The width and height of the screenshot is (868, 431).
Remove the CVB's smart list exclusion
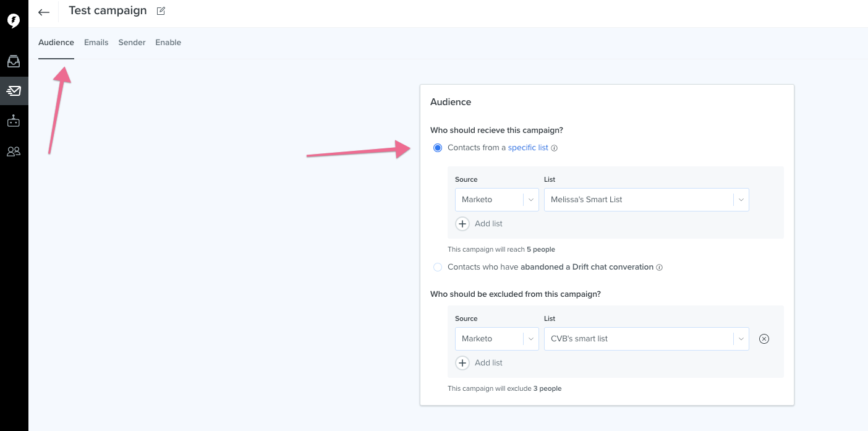coord(764,339)
